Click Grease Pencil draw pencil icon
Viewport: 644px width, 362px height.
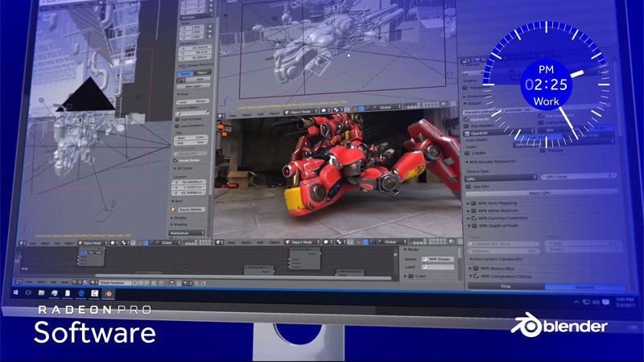click(x=180, y=80)
